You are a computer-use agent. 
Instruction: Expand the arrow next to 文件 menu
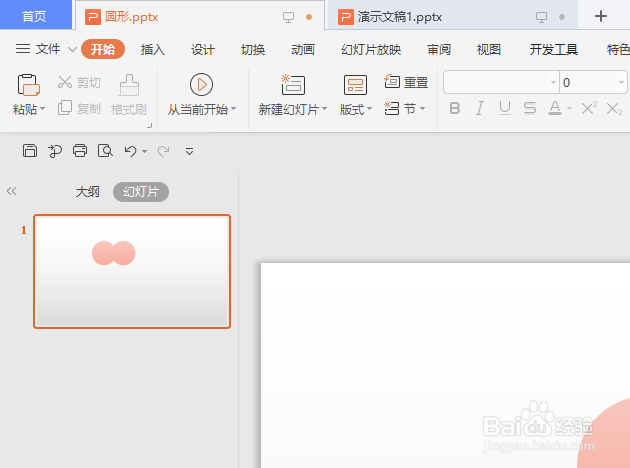(x=72, y=49)
